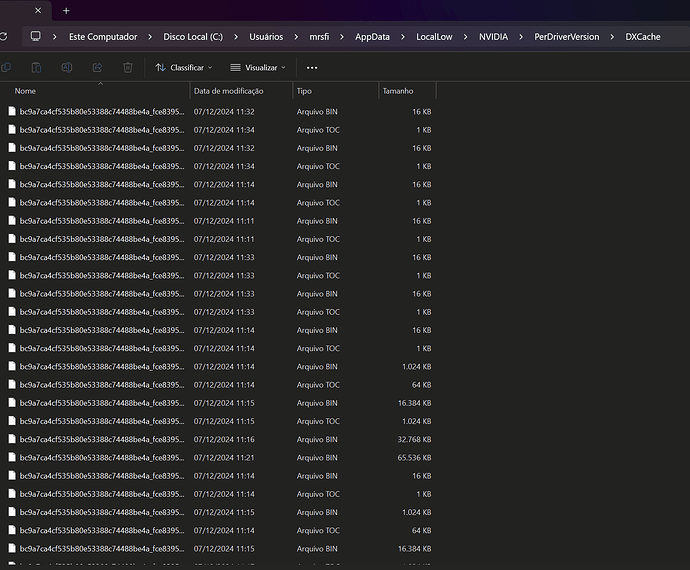Click Arquivo BIN type in 32.768 KB row
The image size is (690, 570).
pyautogui.click(x=317, y=439)
